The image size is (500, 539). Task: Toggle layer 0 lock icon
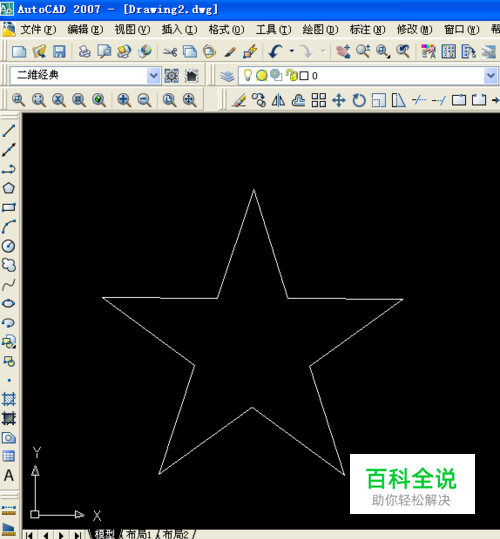(x=292, y=75)
